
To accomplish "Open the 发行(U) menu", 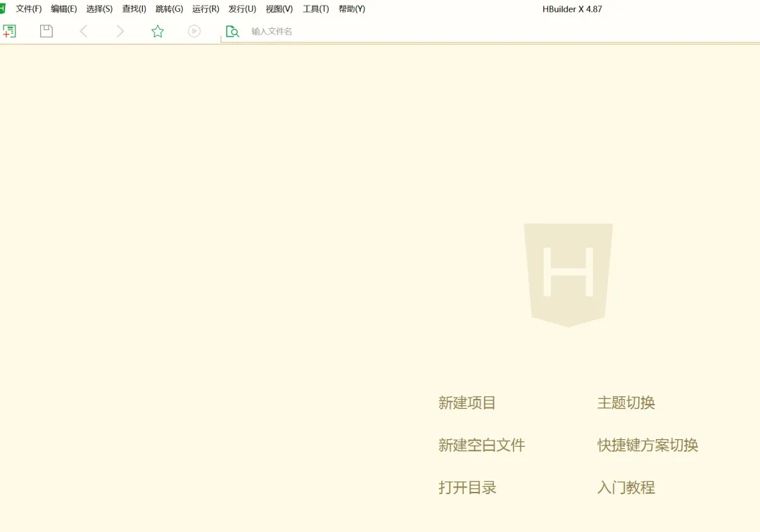I will (242, 8).
